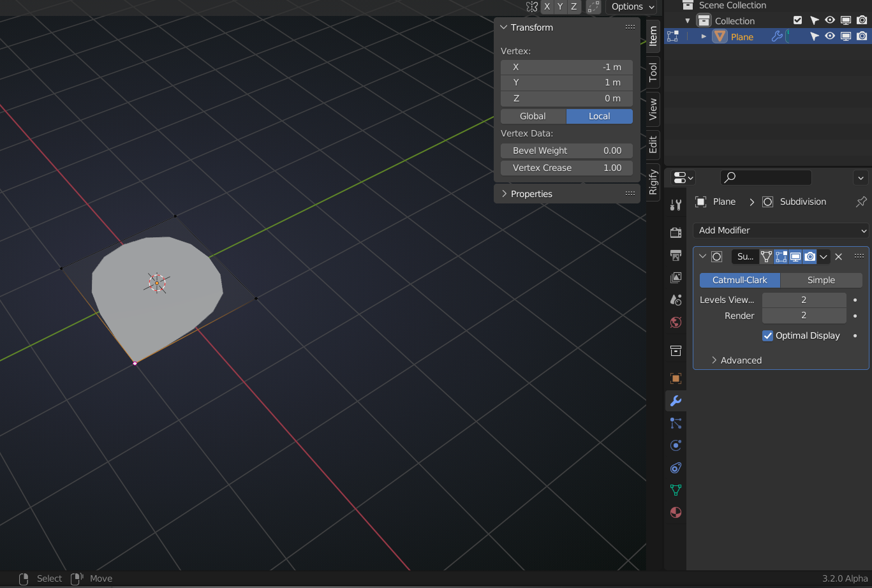Viewport: 872px width, 588px height.
Task: Open the World properties tab icon
Action: coord(676,322)
